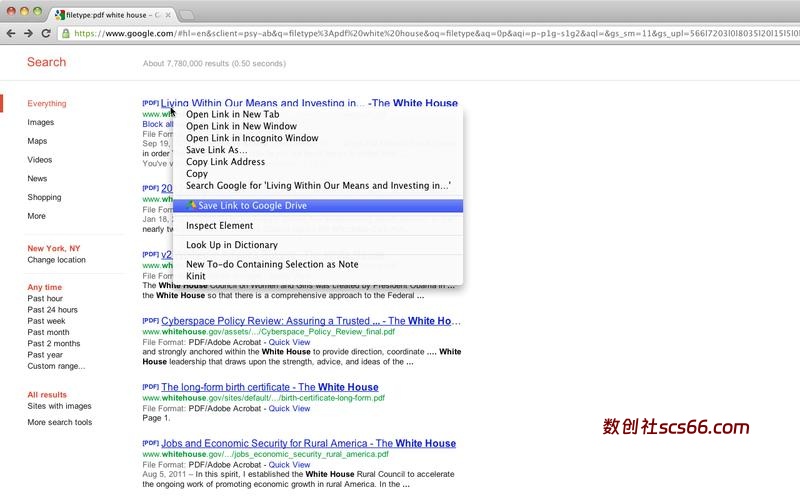Expand More search tools option

pyautogui.click(x=59, y=422)
